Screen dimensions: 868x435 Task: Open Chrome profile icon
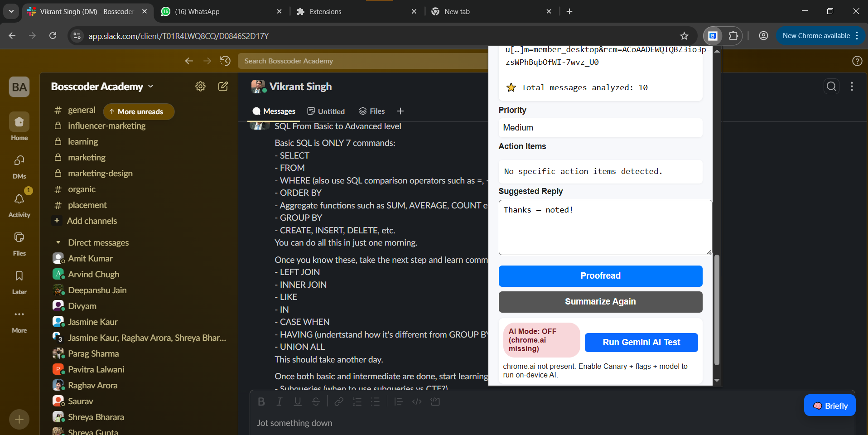pos(763,36)
